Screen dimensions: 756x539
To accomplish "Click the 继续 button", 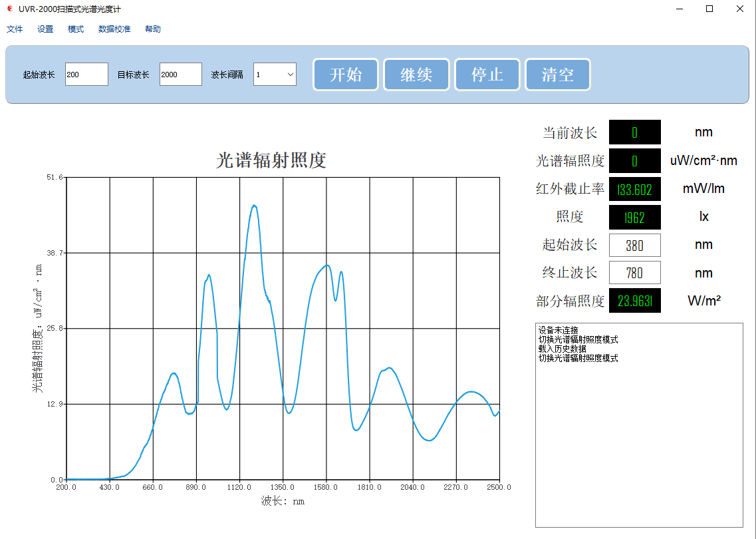I will pyautogui.click(x=417, y=75).
